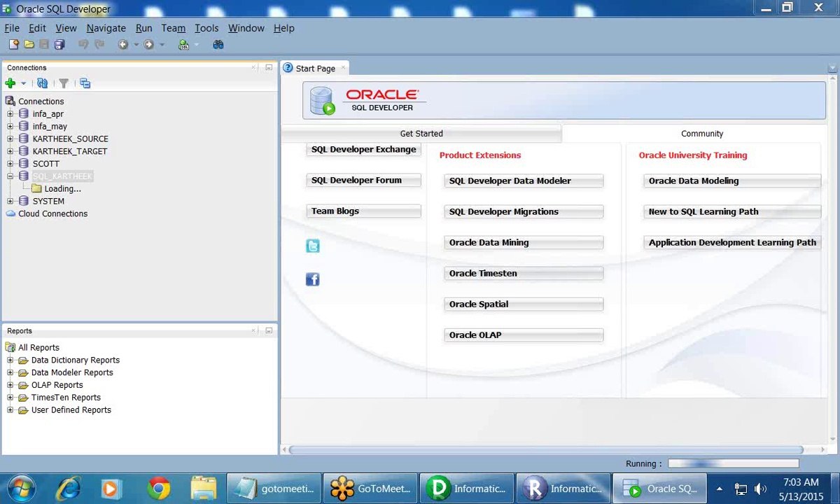The image size is (840, 504).
Task: Minimize the Reports panel
Action: click(269, 331)
